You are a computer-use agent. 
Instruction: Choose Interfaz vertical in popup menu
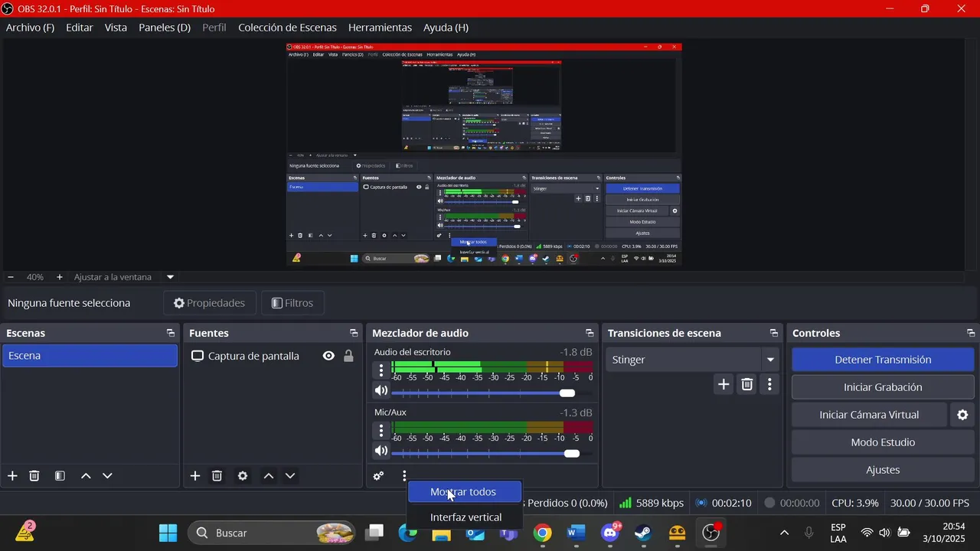(x=465, y=517)
